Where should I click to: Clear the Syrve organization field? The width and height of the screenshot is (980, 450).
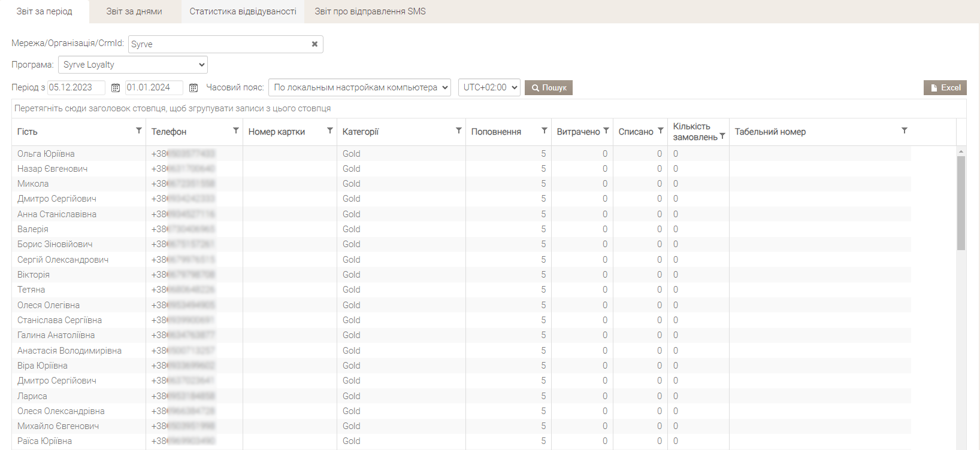pos(314,44)
